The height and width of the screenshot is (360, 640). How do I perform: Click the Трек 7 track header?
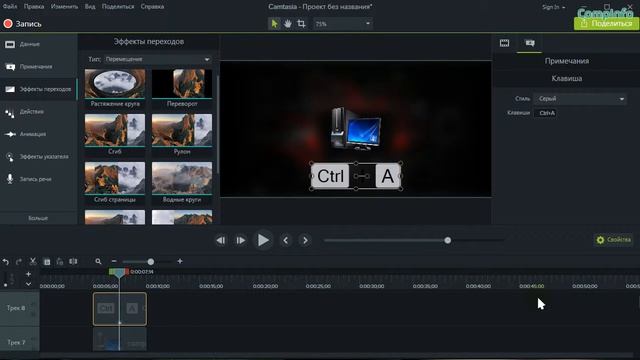[x=19, y=340]
